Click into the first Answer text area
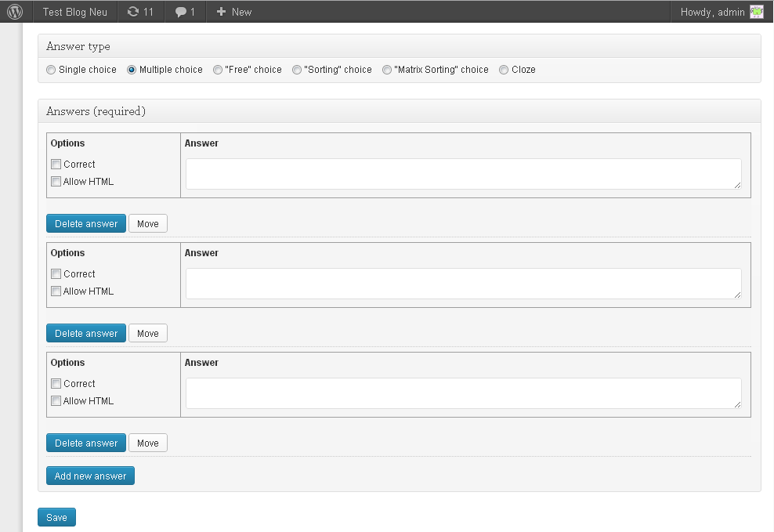The width and height of the screenshot is (774, 532). pos(463,173)
